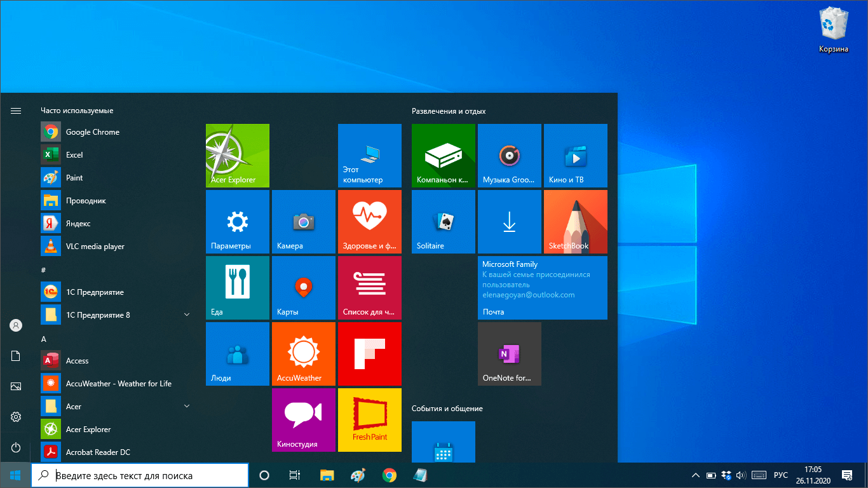Open the OneNote tile
The image size is (868, 488).
point(509,353)
